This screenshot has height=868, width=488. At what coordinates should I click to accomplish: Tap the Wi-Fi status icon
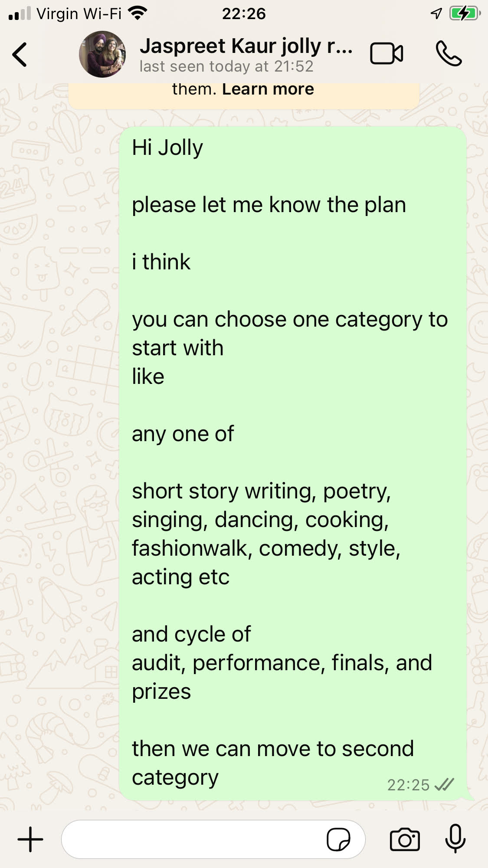(x=138, y=13)
